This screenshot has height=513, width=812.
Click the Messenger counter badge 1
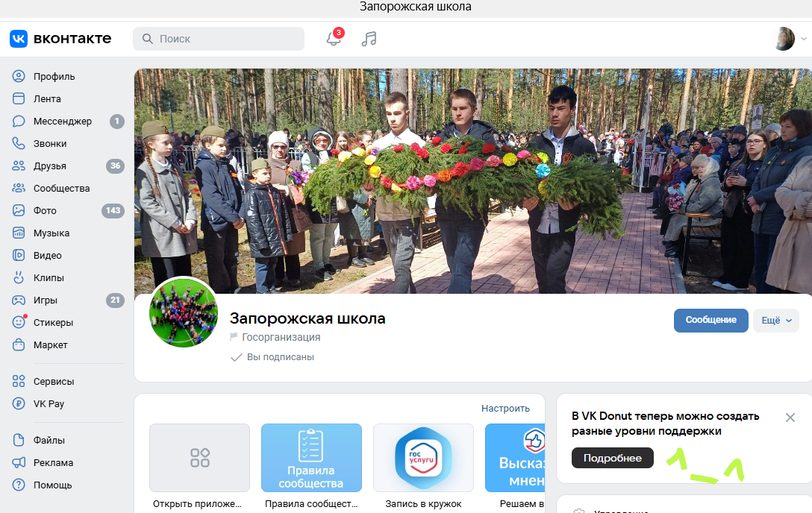[x=117, y=121]
